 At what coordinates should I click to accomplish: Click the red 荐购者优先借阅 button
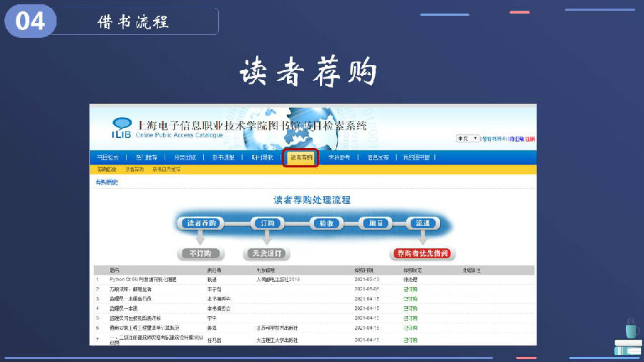click(x=423, y=253)
